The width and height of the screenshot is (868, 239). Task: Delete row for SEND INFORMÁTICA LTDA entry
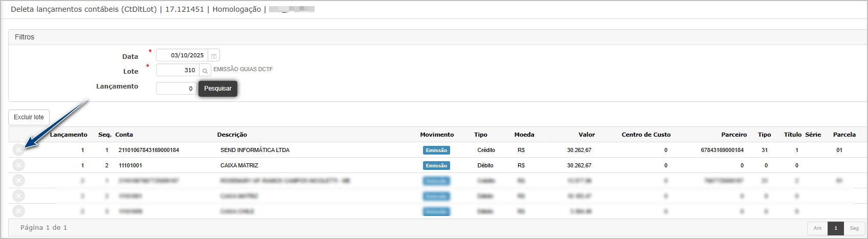click(18, 150)
